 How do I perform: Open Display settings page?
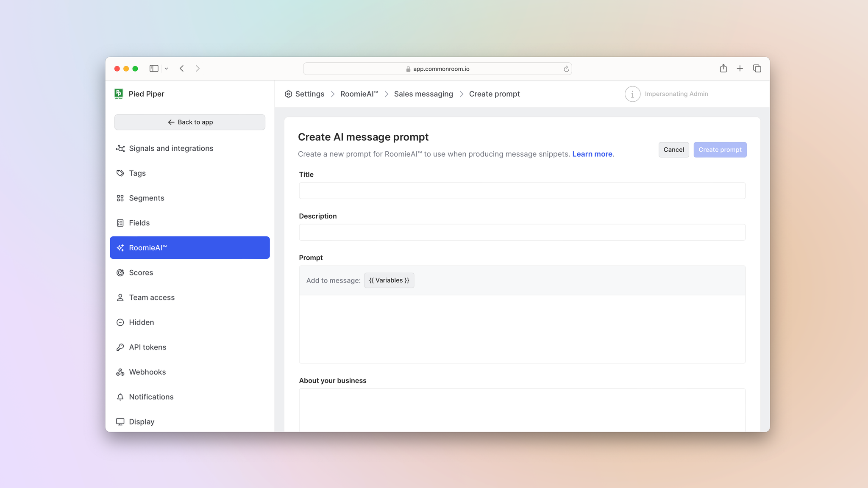pos(189,421)
